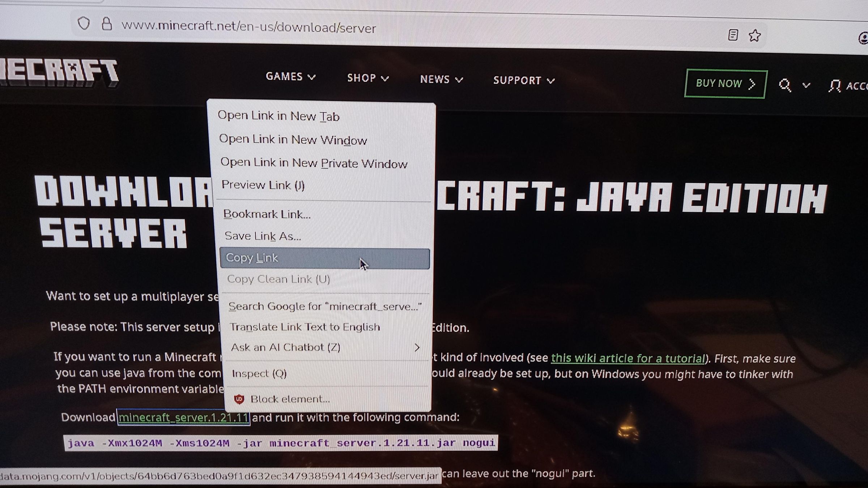The image size is (868, 488).
Task: Click the account profile icon
Action: click(x=834, y=86)
